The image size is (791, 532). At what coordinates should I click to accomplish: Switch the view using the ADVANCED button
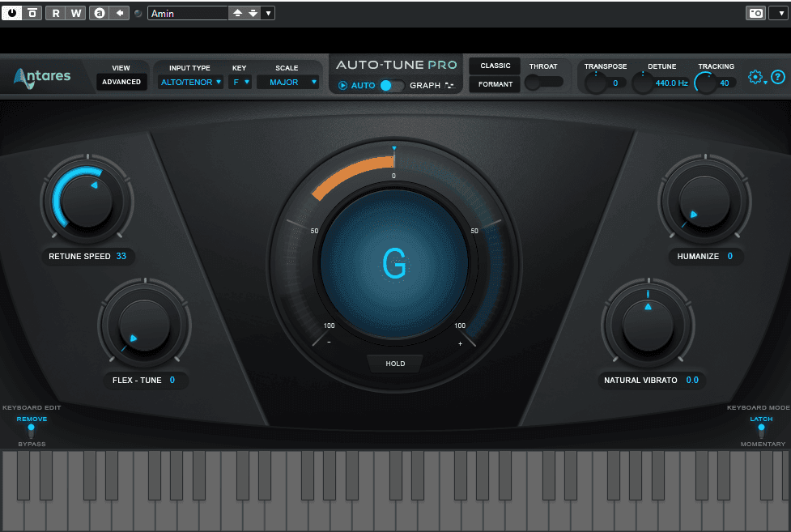click(x=121, y=82)
